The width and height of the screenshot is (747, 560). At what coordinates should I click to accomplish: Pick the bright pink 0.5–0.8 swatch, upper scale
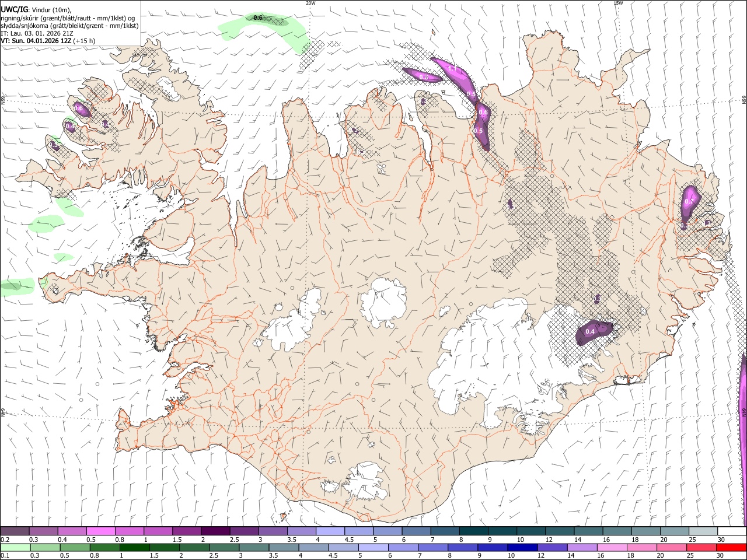(100, 531)
